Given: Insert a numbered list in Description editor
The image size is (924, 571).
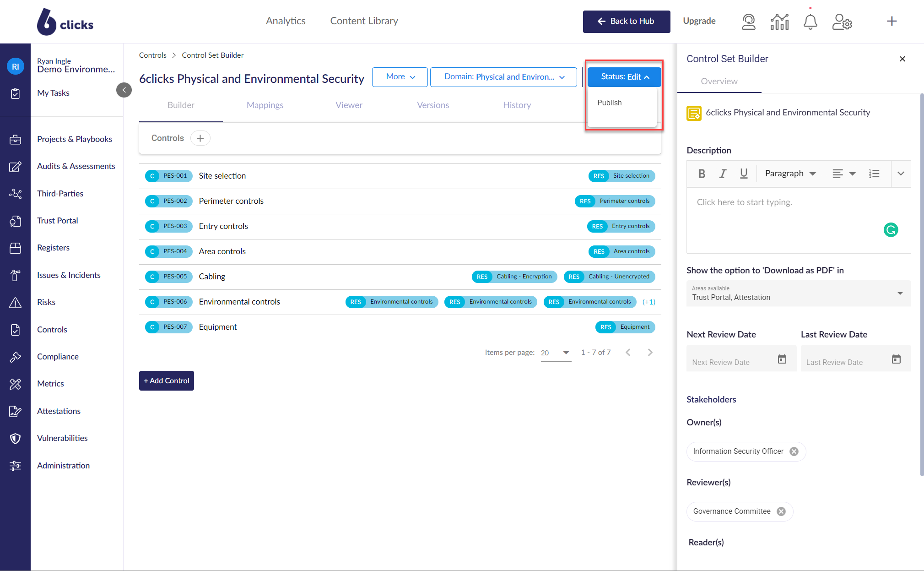Looking at the screenshot, I should coord(874,174).
